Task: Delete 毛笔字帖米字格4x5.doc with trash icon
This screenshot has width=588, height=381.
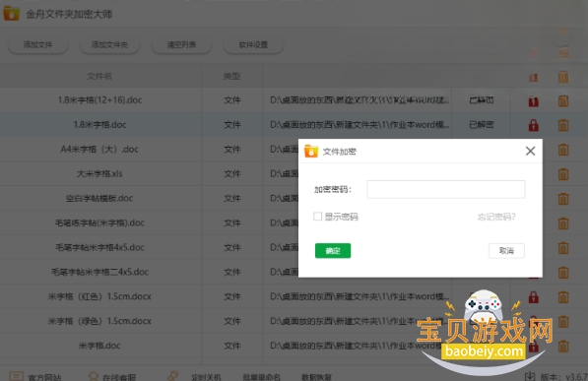Action: point(563,248)
